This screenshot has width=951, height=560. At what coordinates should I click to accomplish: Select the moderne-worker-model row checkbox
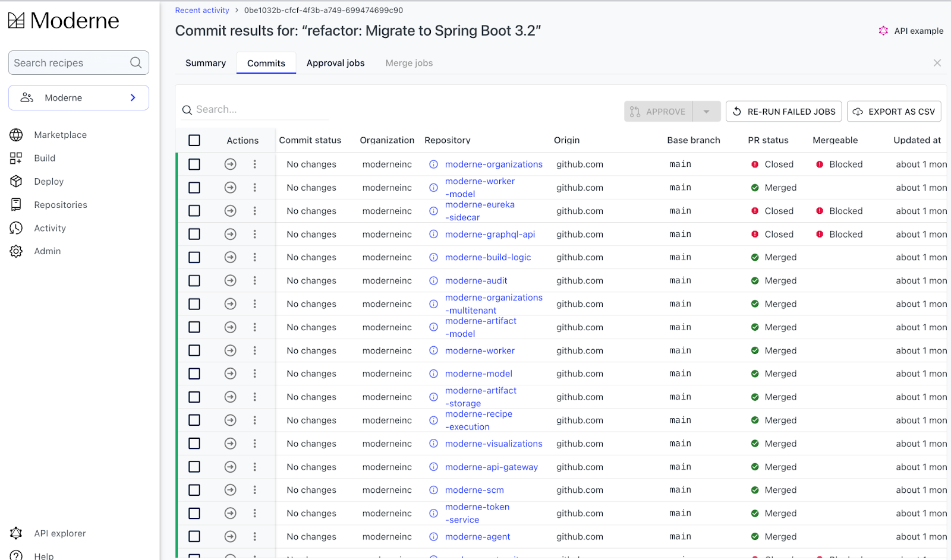194,188
